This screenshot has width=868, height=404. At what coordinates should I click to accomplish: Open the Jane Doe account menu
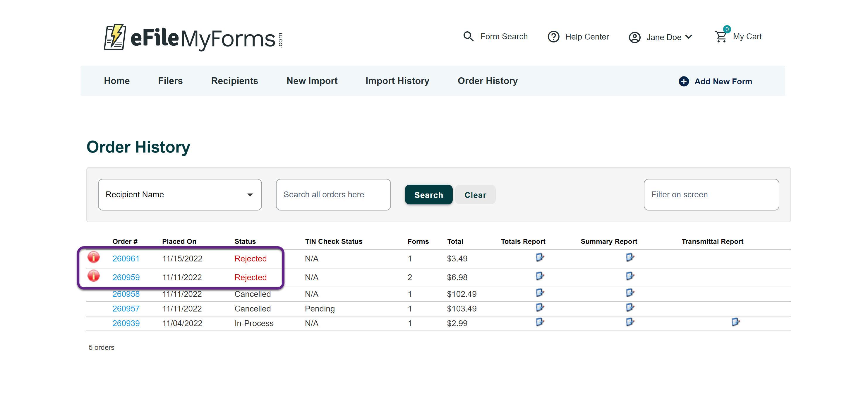pyautogui.click(x=661, y=37)
